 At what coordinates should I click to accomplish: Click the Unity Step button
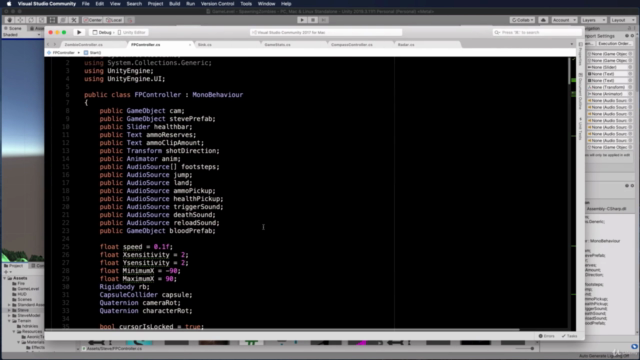point(324,20)
